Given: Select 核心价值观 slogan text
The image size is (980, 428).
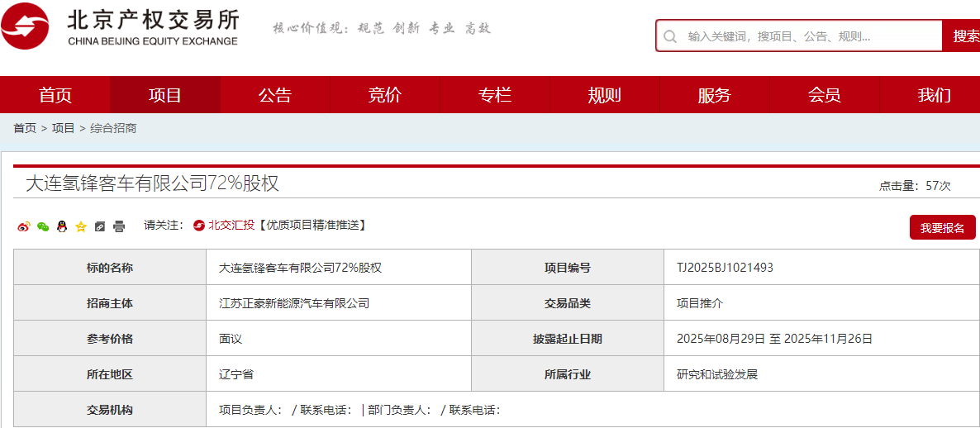Looking at the screenshot, I should [382, 28].
